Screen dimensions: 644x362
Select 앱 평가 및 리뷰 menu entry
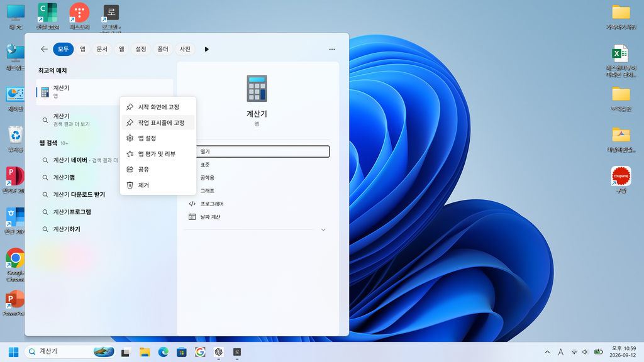pos(158,154)
